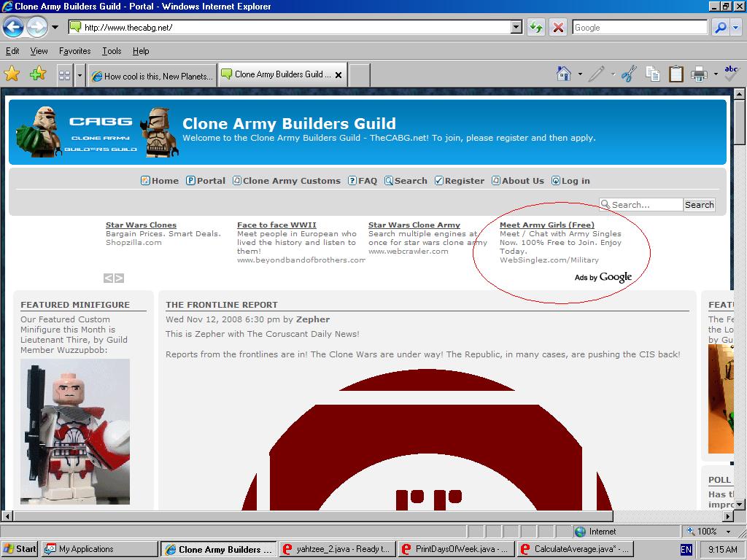Switch to PrintDaysOfWeek.java taskbar window
747x560 pixels.
pos(457,549)
